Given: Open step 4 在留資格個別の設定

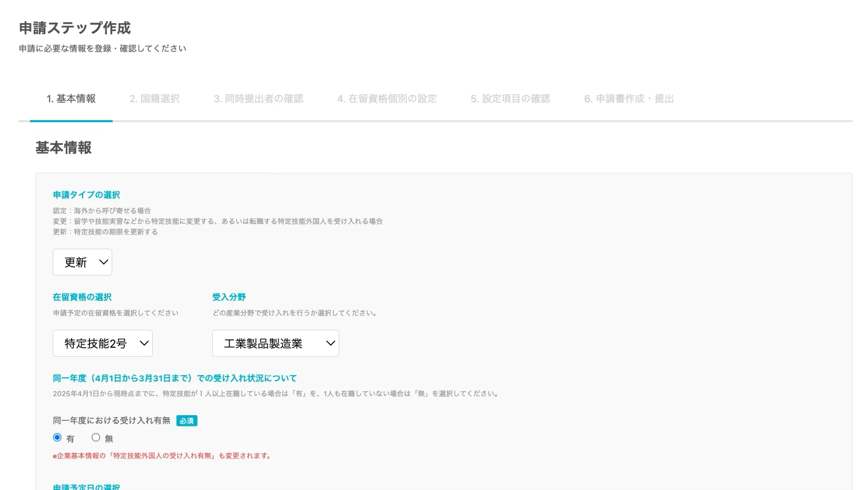Looking at the screenshot, I should coord(387,99).
